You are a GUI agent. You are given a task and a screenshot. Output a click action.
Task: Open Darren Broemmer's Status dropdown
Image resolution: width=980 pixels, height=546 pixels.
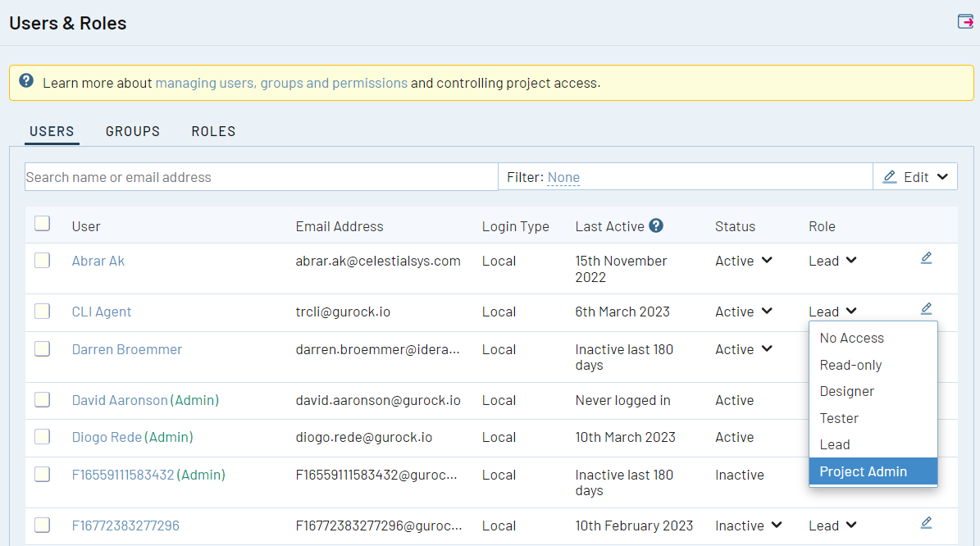(x=744, y=349)
